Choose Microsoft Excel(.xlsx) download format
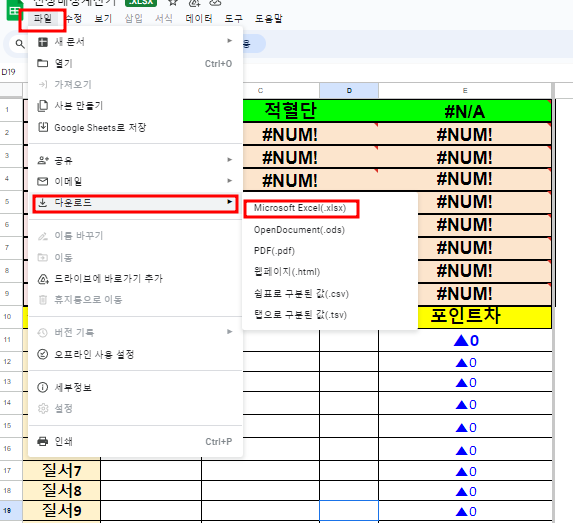This screenshot has height=523, width=573. [x=300, y=208]
